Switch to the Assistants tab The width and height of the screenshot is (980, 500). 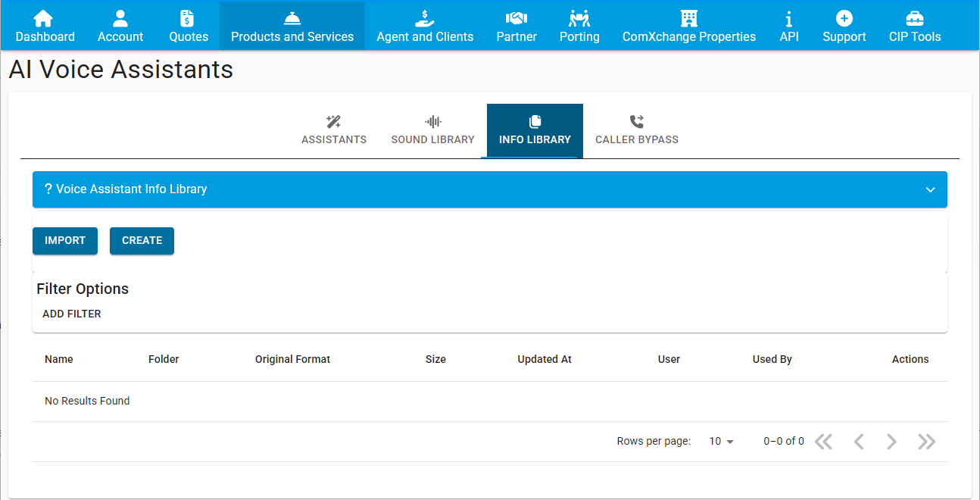pos(333,130)
